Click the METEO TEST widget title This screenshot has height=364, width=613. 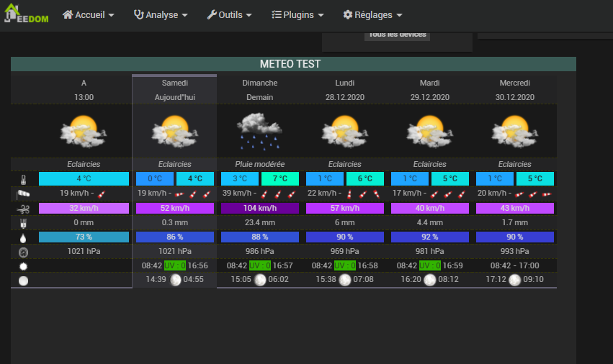[290, 64]
